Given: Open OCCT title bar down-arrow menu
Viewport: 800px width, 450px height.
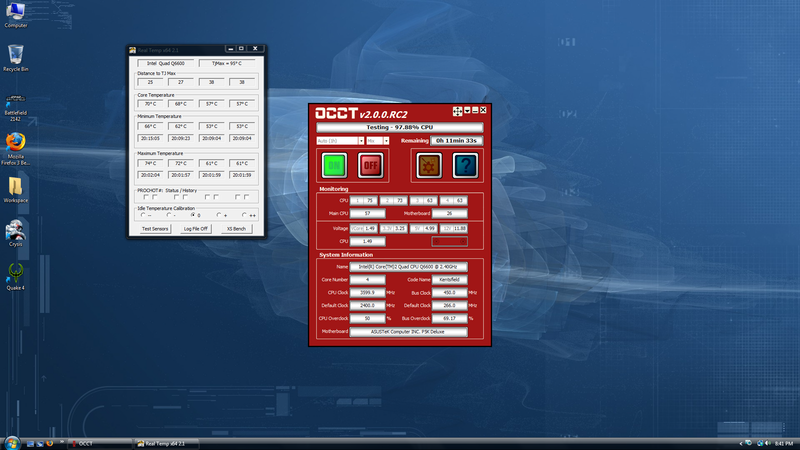Looking at the screenshot, I should (x=466, y=110).
